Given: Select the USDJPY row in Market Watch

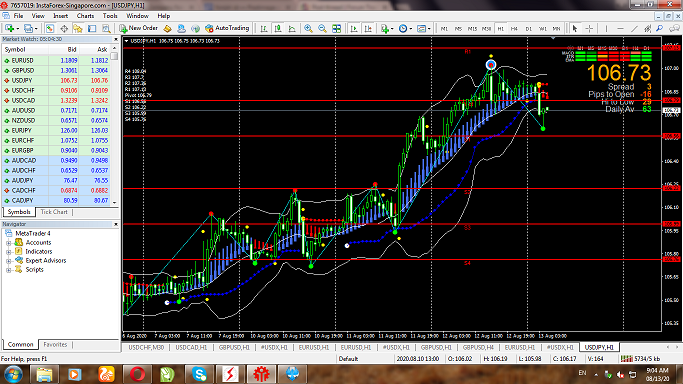Looking at the screenshot, I should tap(56, 81).
